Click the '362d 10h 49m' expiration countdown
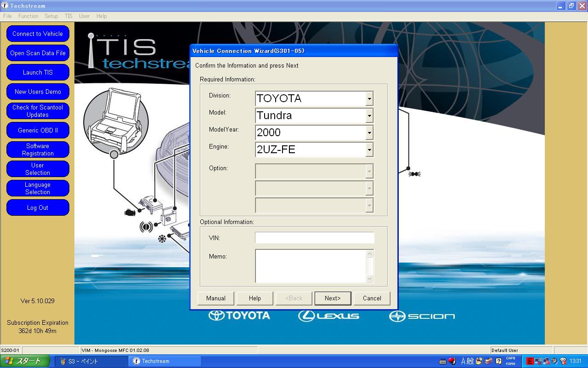 click(x=38, y=331)
